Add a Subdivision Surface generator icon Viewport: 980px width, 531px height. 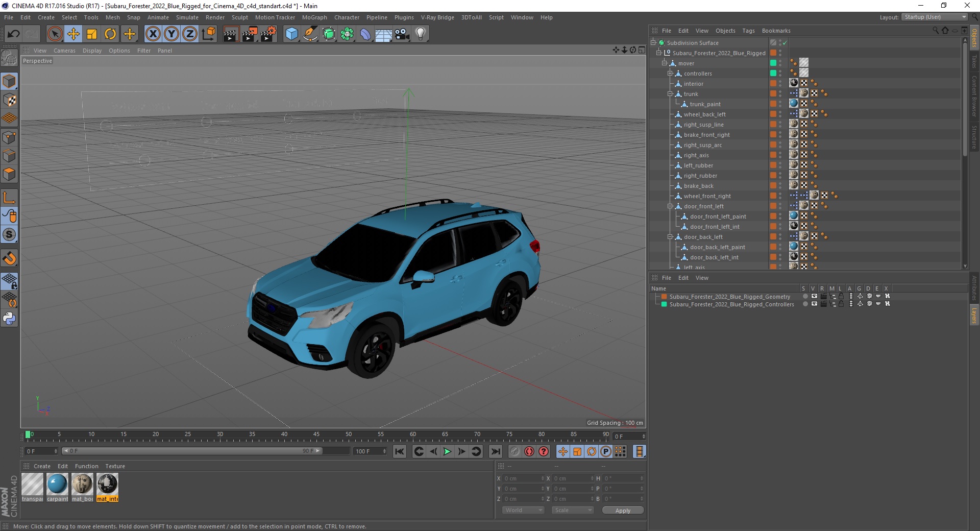coord(329,34)
